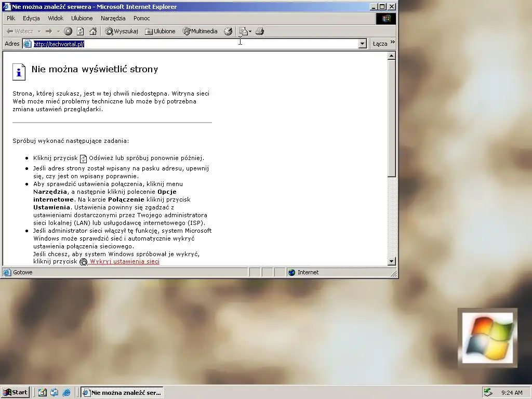Image resolution: width=532 pixels, height=399 pixels.
Task: Close the Internet Explorer window
Action: [x=392, y=6]
